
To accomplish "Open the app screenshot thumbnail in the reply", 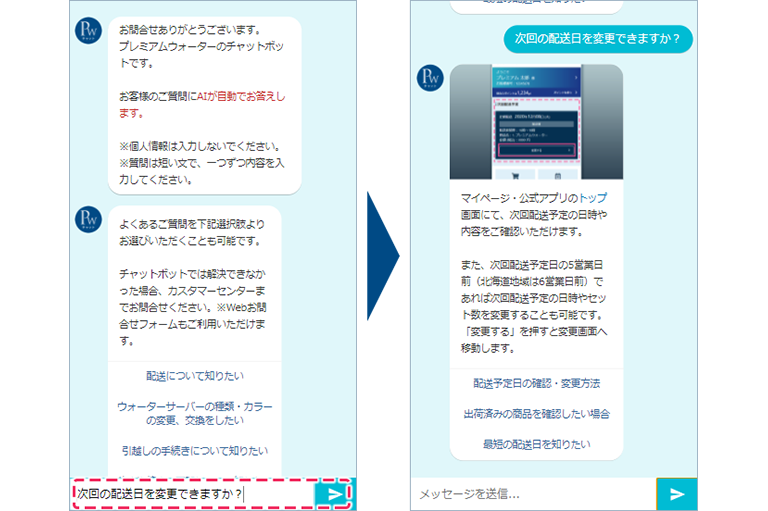I will [x=536, y=121].
